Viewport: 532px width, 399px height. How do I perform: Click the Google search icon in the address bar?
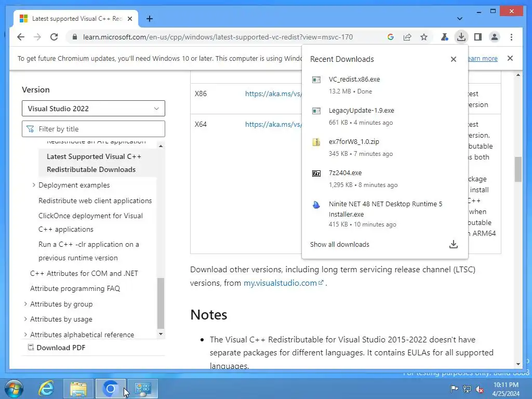(391, 37)
